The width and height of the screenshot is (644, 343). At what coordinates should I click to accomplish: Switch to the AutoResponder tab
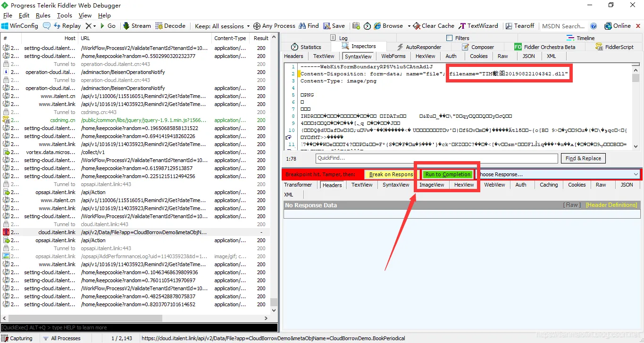click(419, 47)
